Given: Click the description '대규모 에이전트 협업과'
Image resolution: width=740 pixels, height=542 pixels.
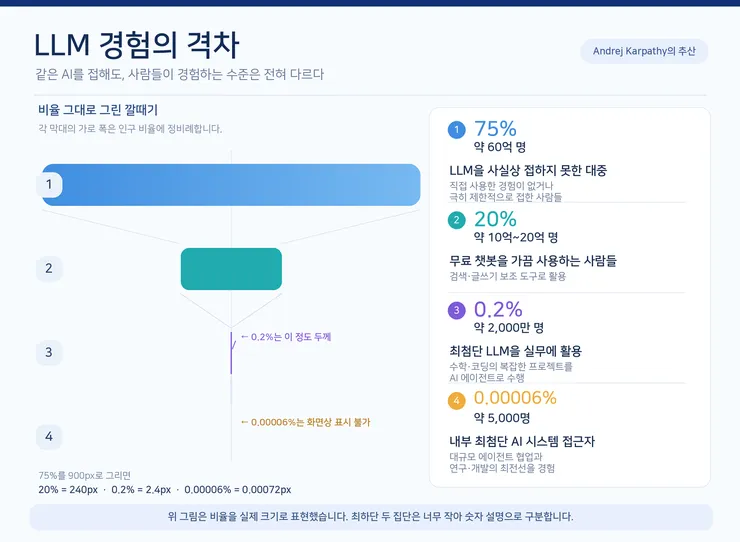Looking at the screenshot, I should click(496, 457).
